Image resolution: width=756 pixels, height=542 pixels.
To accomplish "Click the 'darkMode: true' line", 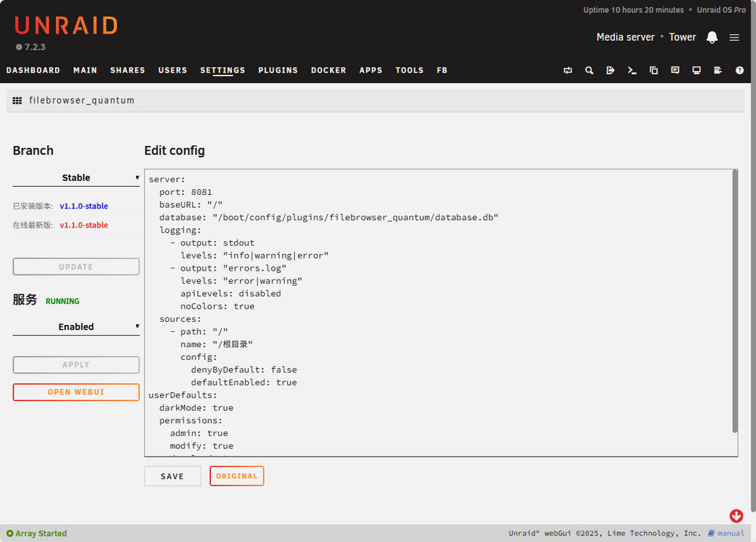I will pyautogui.click(x=197, y=407).
